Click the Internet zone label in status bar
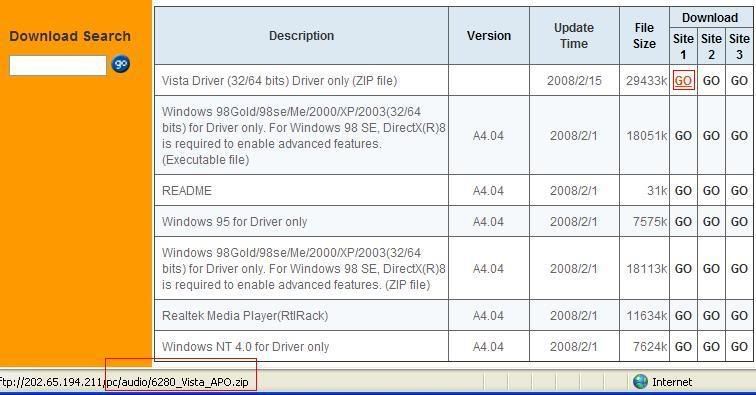Image resolution: width=756 pixels, height=395 pixels. tap(672, 382)
